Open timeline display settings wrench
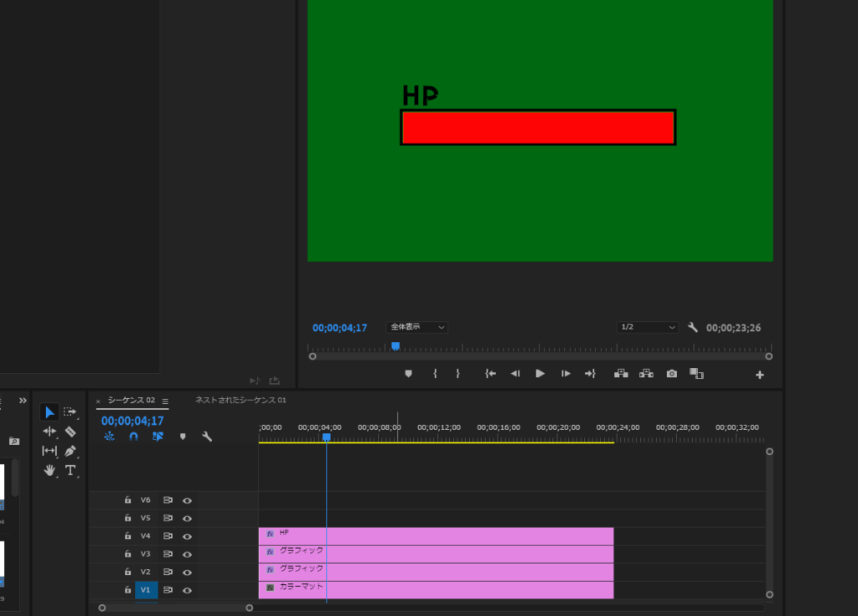Viewport: 858px width, 616px height. coord(207,437)
